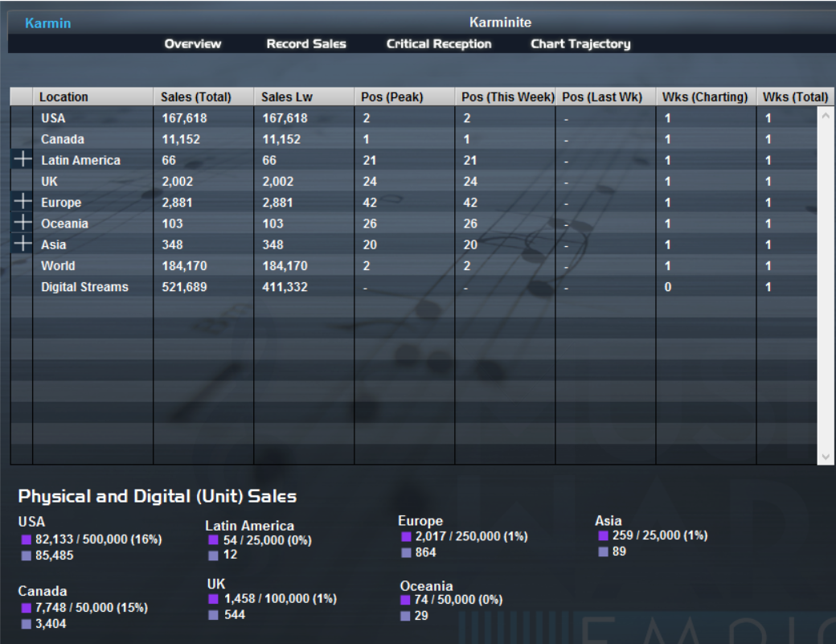
Task: Sort by Pos (Last Wk) column header
Action: tap(605, 97)
